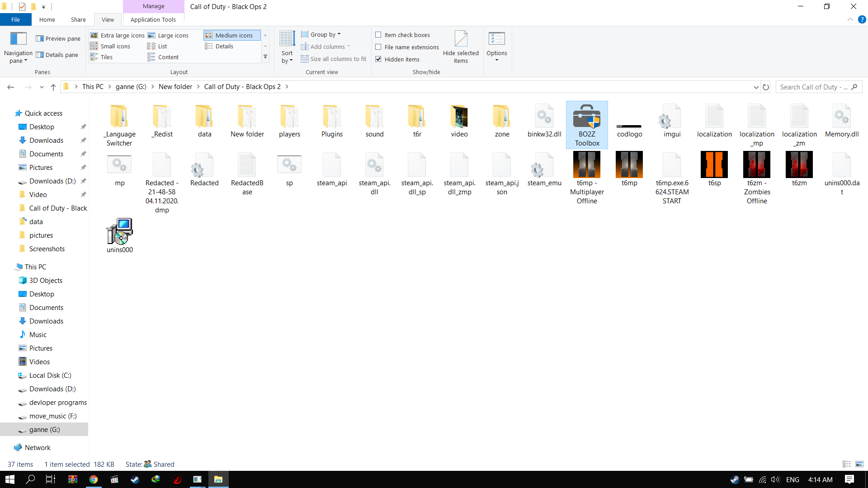Select the unins000 uninstaller icon
868x488 pixels.
pos(119,235)
